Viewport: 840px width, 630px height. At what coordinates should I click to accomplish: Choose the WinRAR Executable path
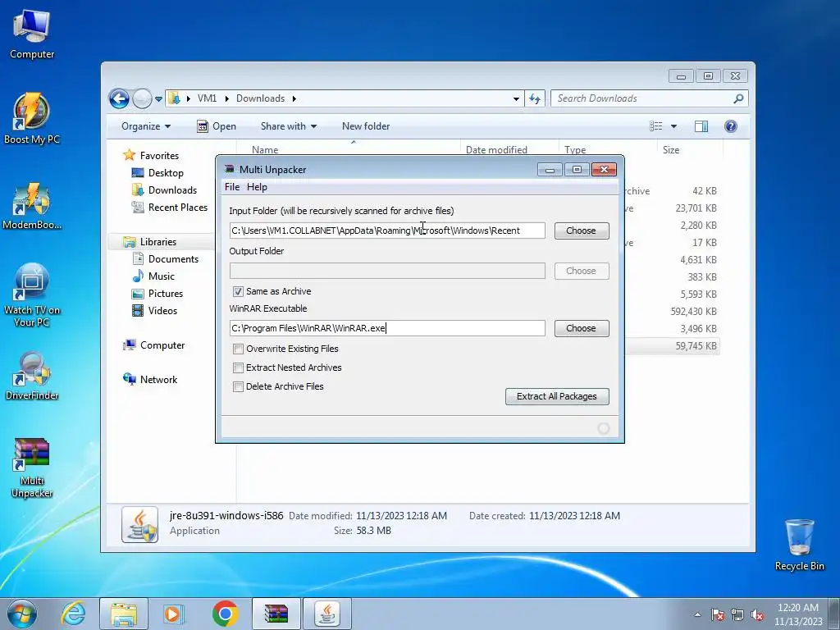click(582, 328)
